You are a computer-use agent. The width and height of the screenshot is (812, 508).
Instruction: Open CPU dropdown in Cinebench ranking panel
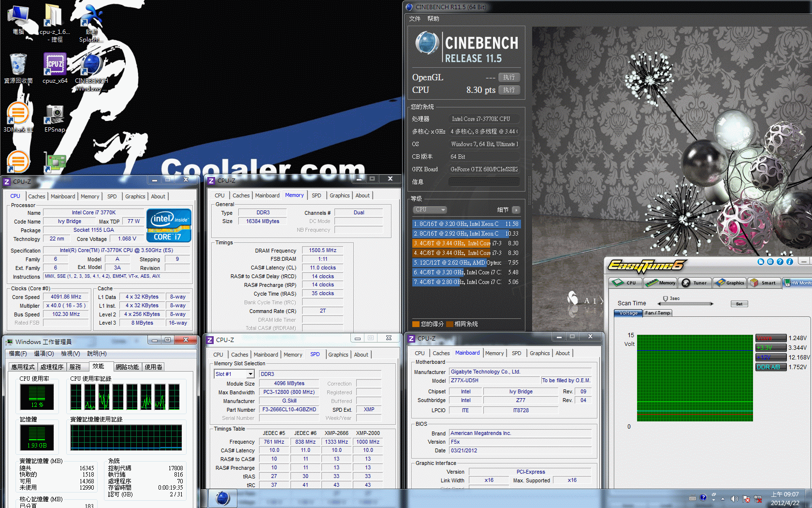click(430, 209)
